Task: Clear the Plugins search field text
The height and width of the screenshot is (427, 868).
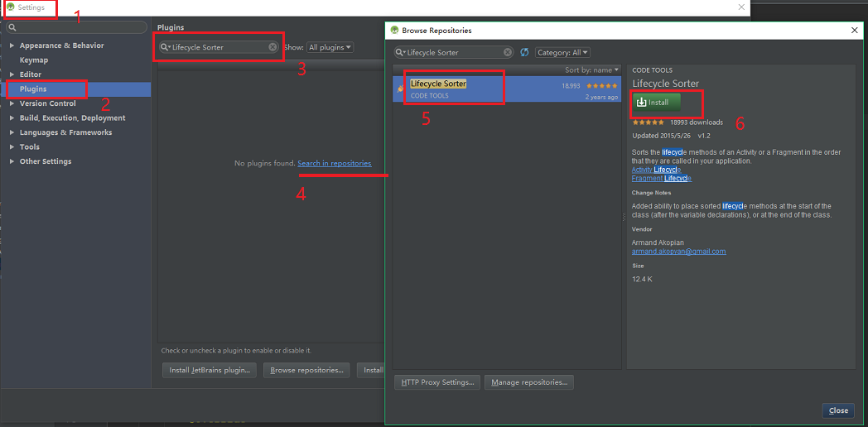Action: pyautogui.click(x=273, y=47)
